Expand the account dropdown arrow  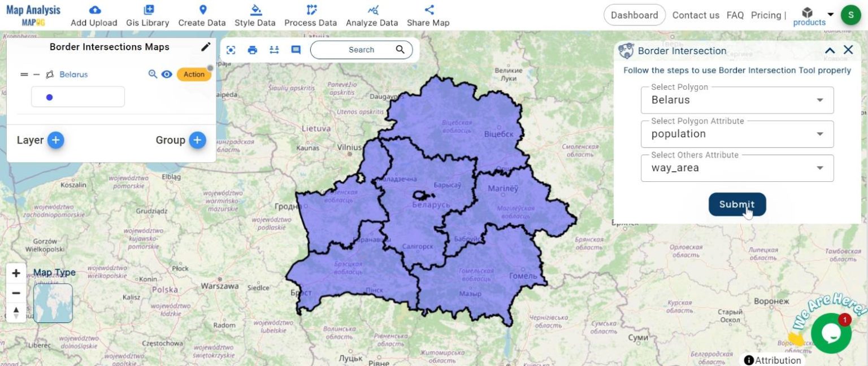[x=831, y=15]
